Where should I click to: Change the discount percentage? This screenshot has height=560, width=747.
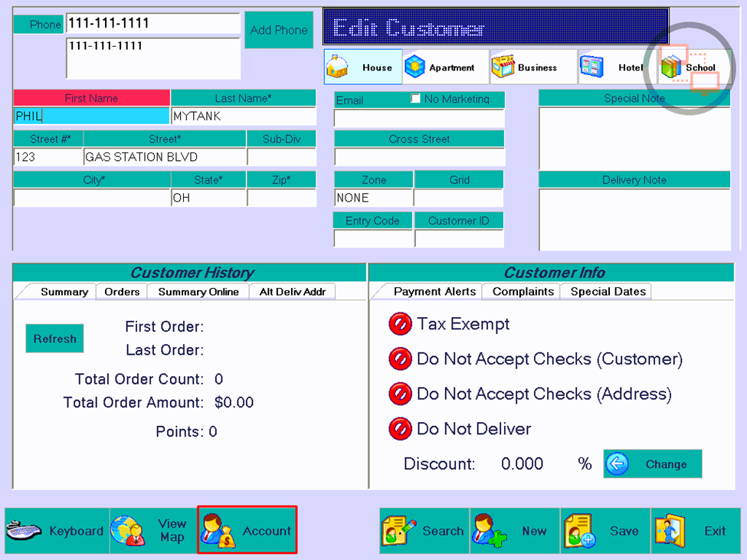pyautogui.click(x=653, y=463)
